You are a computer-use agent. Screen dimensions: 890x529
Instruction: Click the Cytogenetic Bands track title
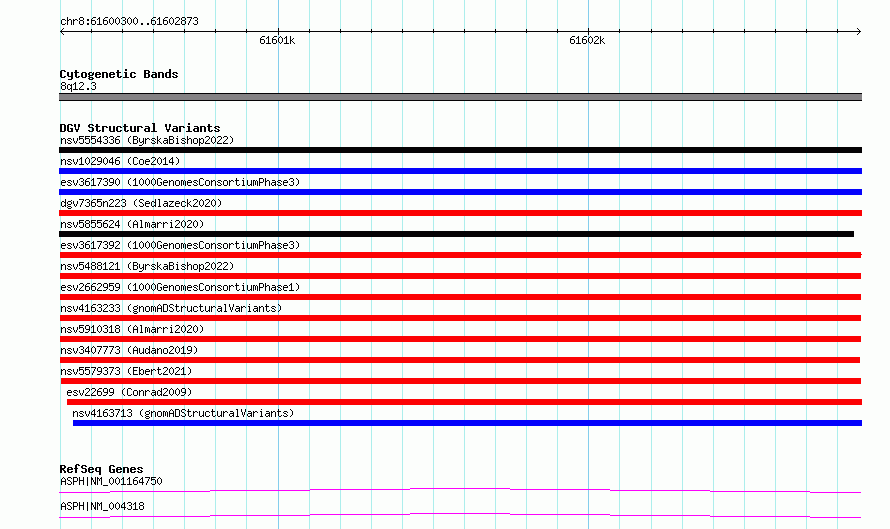click(119, 74)
